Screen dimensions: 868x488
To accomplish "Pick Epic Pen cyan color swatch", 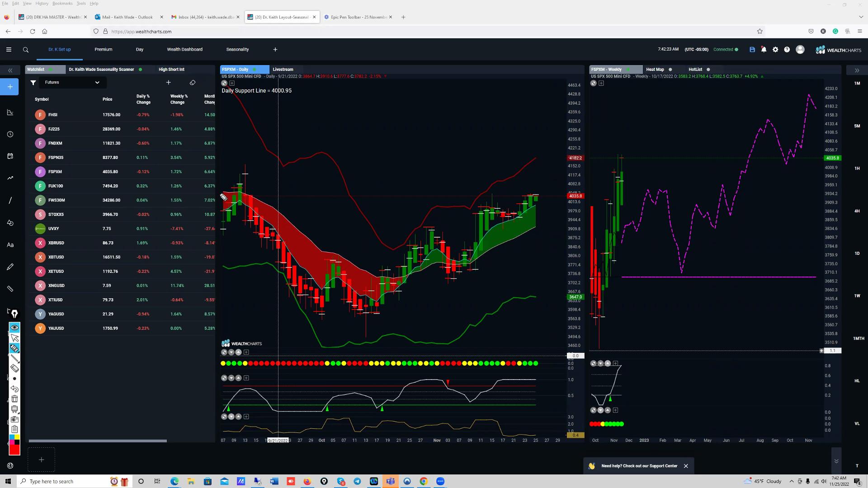I will tap(12, 437).
